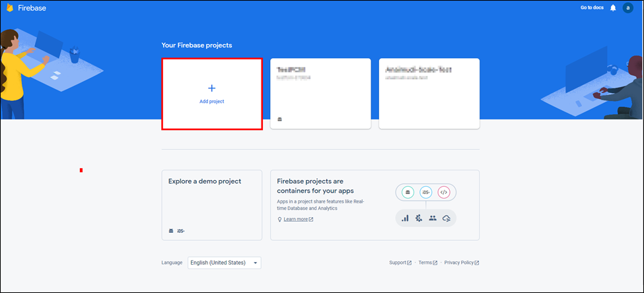Viewport: 644px width, 293px height.
Task: Click the green circled Android platform icon
Action: 408,192
